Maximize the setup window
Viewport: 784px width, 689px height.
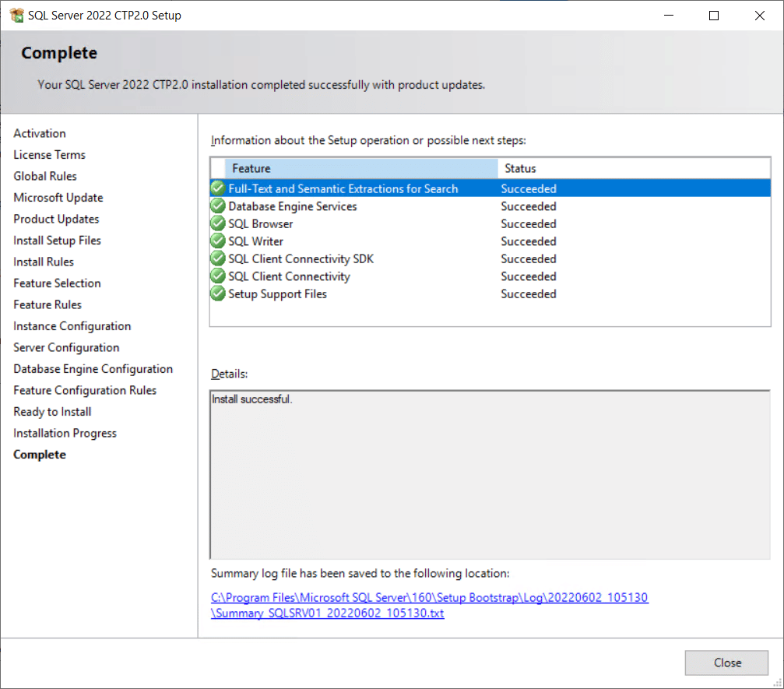tap(714, 16)
